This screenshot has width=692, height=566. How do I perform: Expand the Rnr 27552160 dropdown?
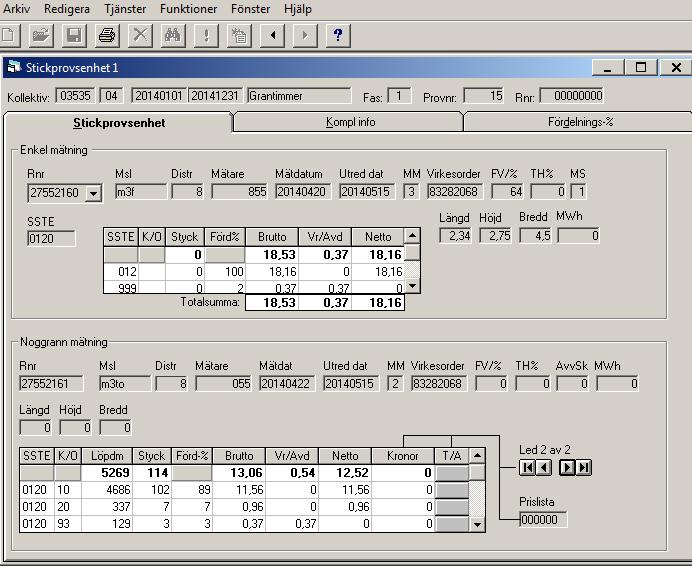(x=93, y=193)
